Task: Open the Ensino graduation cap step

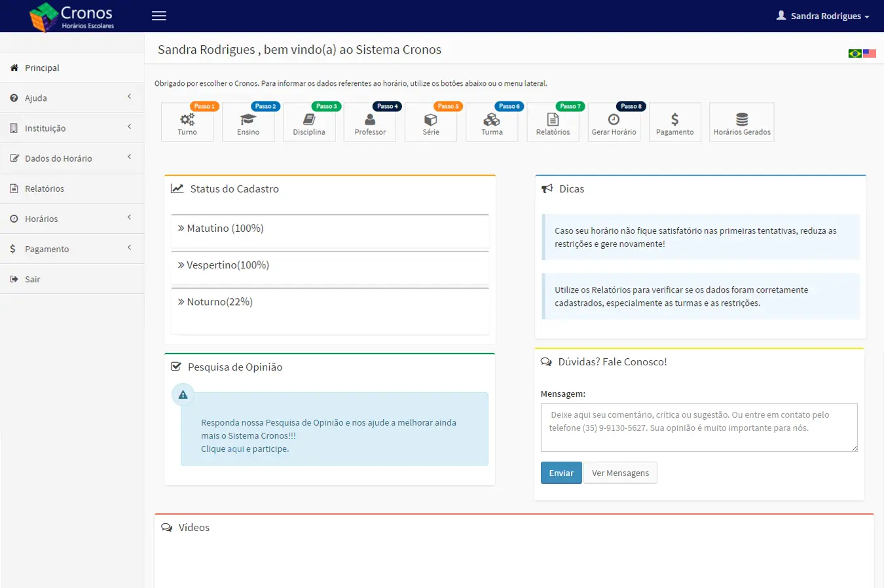Action: pyautogui.click(x=248, y=122)
